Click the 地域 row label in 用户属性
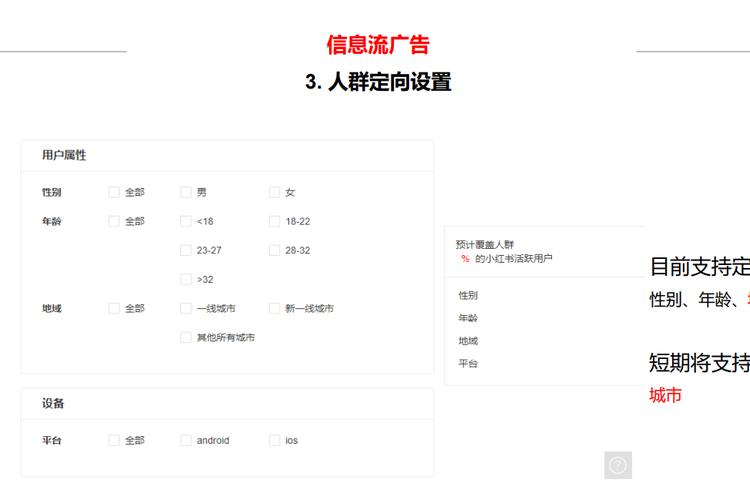The height and width of the screenshot is (500, 750). 52,309
